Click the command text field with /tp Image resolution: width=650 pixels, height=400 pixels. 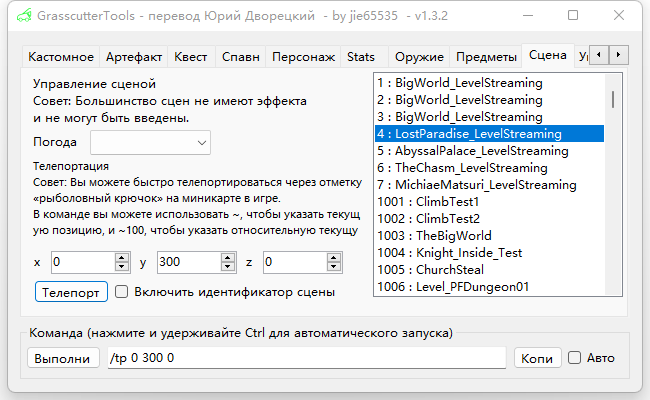(305, 358)
